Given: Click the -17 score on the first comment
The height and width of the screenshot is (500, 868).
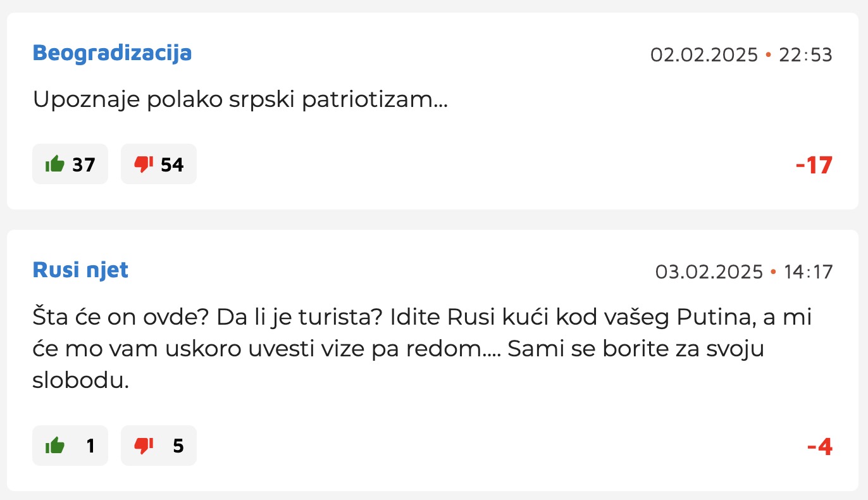Looking at the screenshot, I should tap(814, 165).
